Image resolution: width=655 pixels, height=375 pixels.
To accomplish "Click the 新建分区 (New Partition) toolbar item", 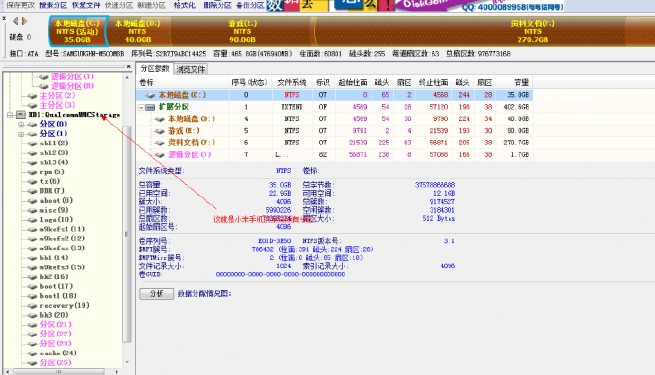I will point(151,5).
